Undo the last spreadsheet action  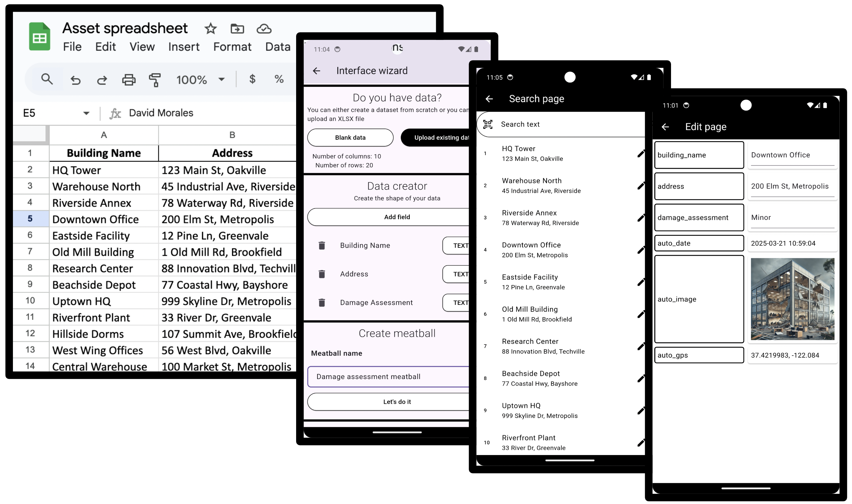click(x=75, y=80)
